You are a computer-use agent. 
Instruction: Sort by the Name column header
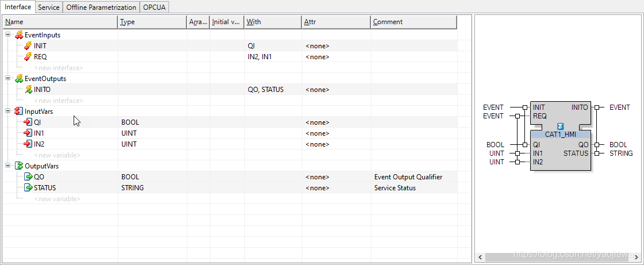tap(60, 22)
